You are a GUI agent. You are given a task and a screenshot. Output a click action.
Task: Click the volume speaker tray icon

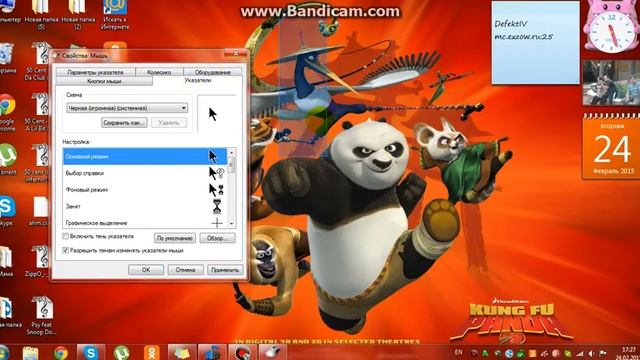point(591,353)
